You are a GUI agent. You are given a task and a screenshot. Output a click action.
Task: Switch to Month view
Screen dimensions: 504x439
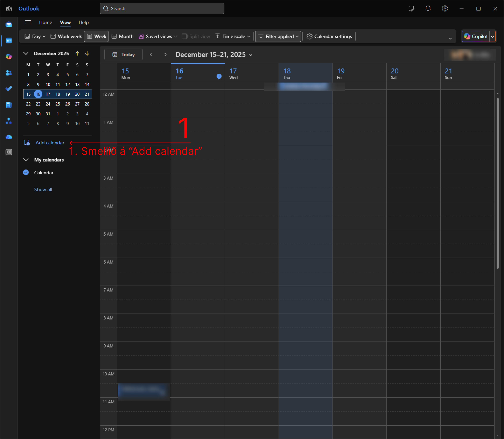[x=123, y=36]
